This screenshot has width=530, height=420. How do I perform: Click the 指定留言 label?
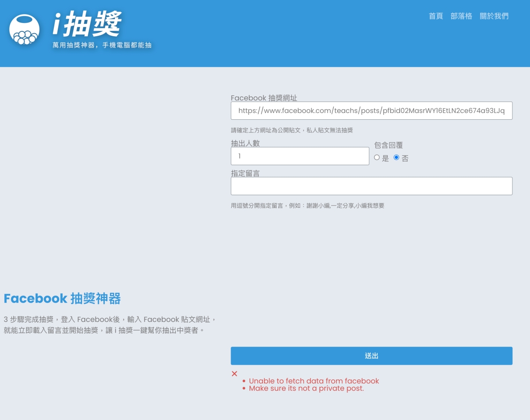245,174
